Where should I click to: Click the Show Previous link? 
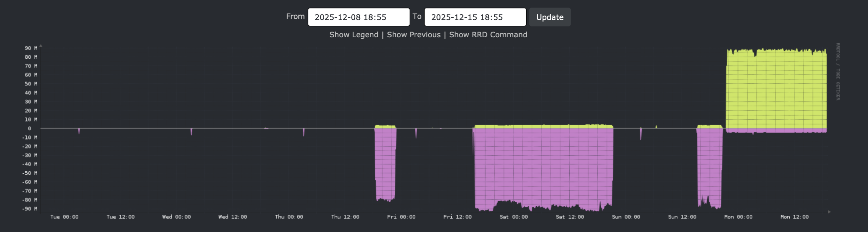(x=414, y=35)
